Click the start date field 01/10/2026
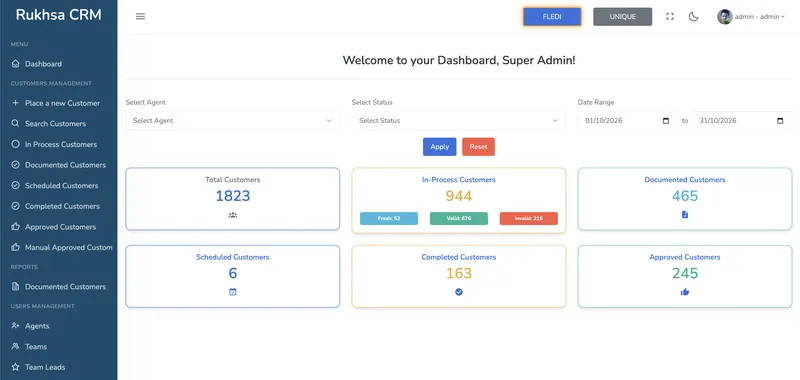 (627, 121)
